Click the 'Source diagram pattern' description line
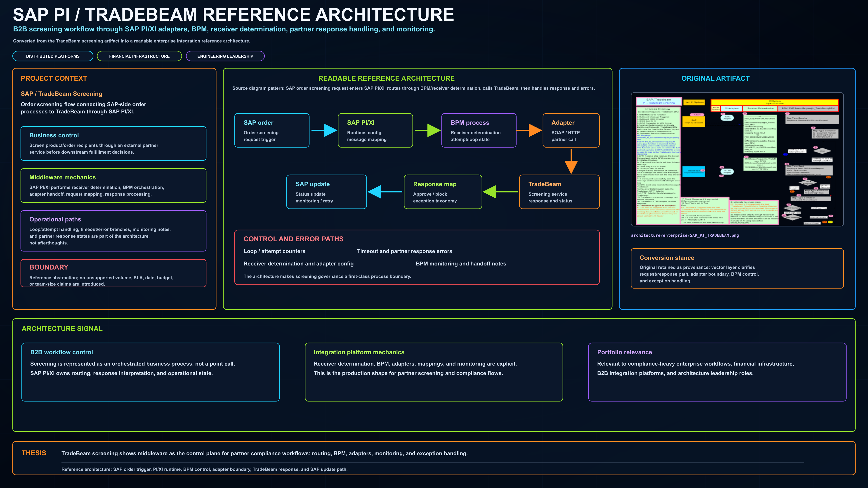This screenshot has width=868, height=488. point(413,88)
